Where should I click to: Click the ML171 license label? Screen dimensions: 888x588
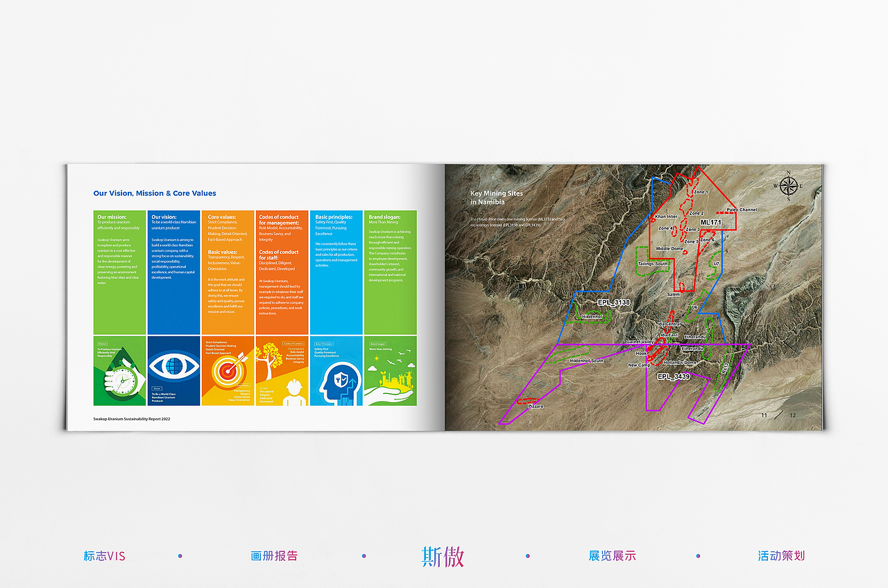pyautogui.click(x=711, y=222)
